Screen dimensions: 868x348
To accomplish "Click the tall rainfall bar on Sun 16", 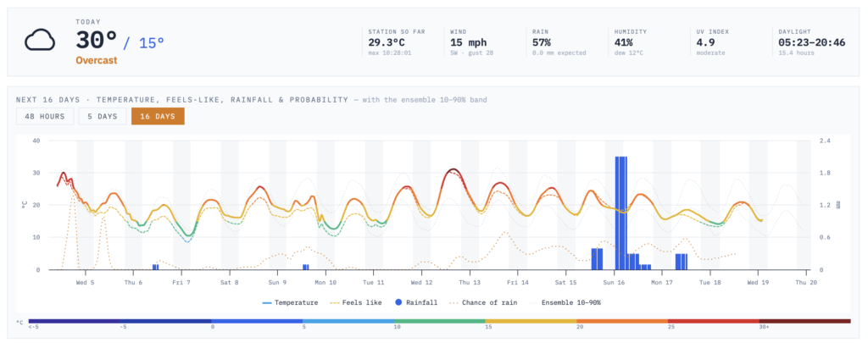I will pos(621,213).
